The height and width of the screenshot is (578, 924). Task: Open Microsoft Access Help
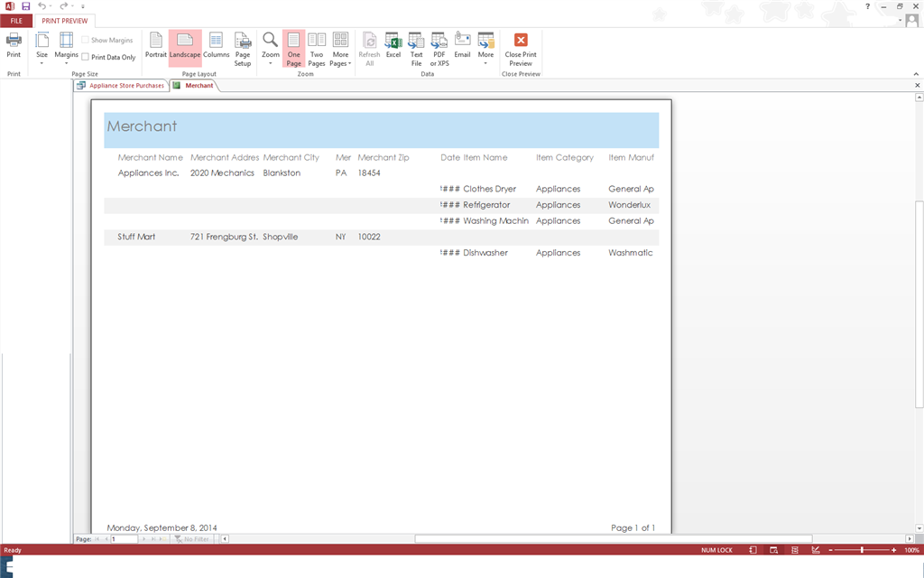(867, 6)
